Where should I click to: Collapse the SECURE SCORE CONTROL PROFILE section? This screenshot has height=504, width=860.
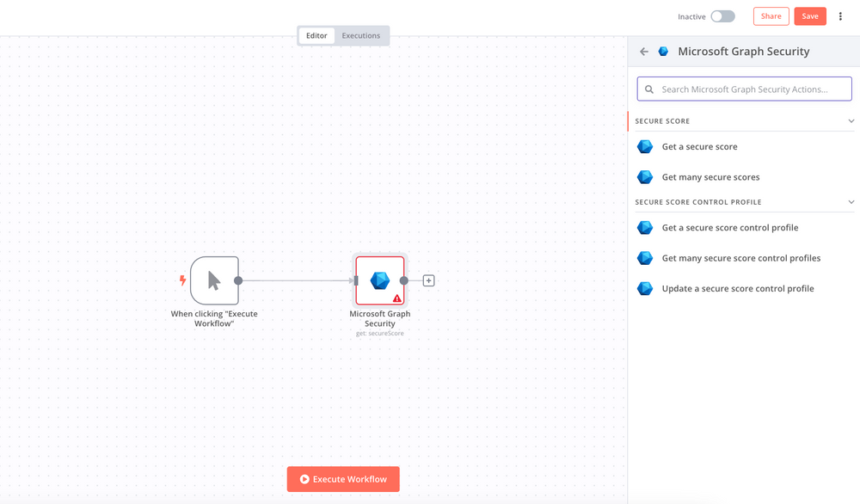click(851, 201)
